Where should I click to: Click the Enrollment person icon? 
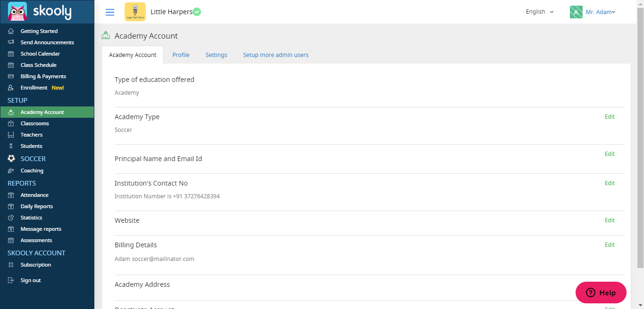click(11, 88)
